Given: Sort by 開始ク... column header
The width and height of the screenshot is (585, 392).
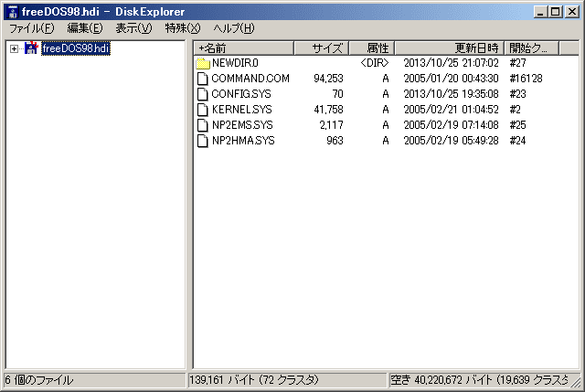Looking at the screenshot, I should pos(532,48).
